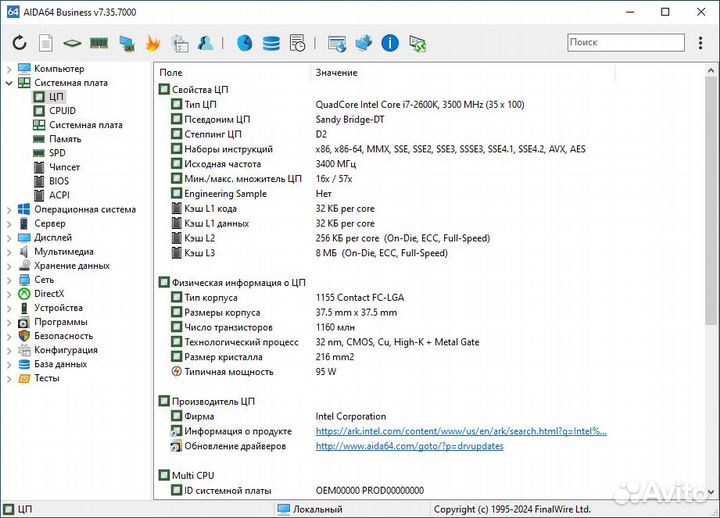Viewport: 720px width, 518px height.
Task: Select the Устройства tree item
Action: 51,308
